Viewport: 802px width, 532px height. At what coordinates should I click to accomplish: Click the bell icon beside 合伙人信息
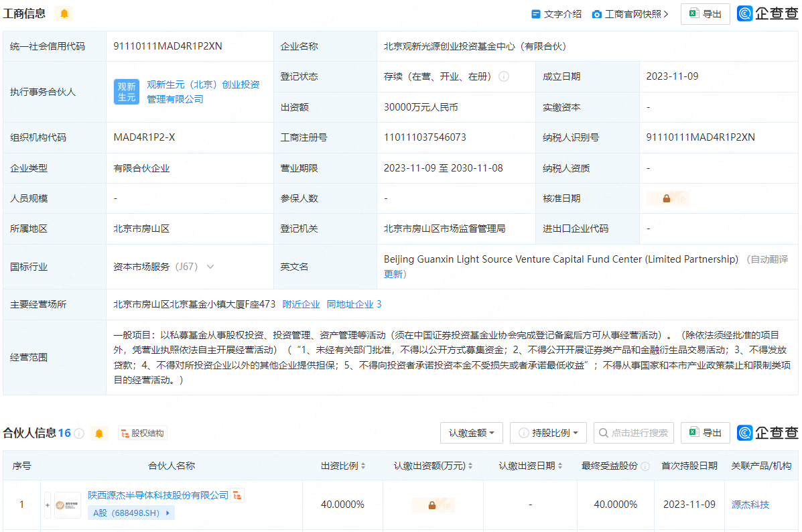pos(99,434)
